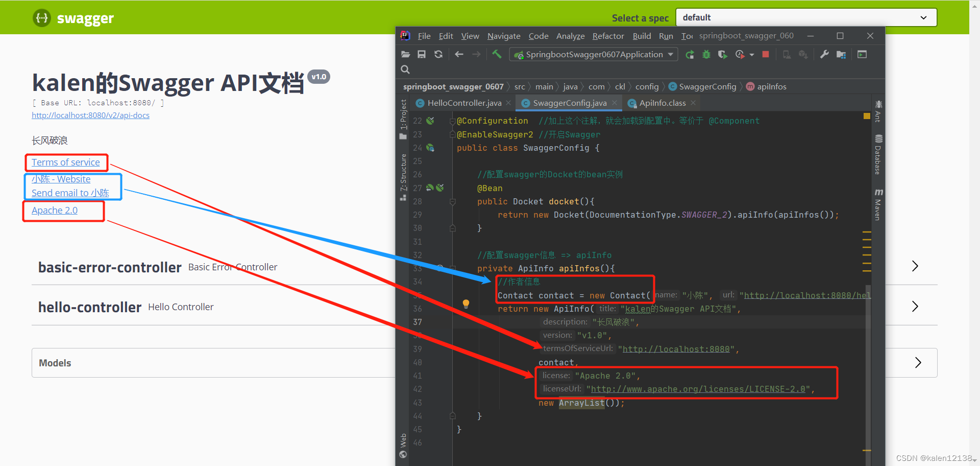Open the Database tool window
The image size is (980, 466).
tap(878, 154)
